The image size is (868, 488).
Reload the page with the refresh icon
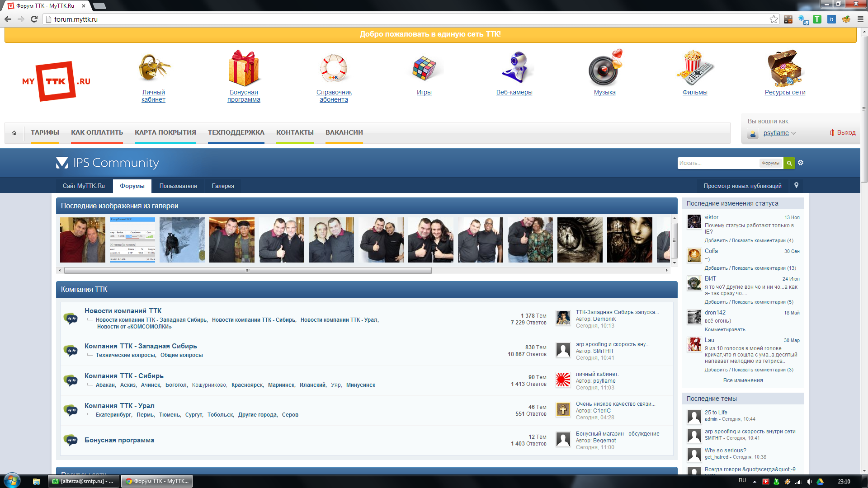click(x=34, y=19)
